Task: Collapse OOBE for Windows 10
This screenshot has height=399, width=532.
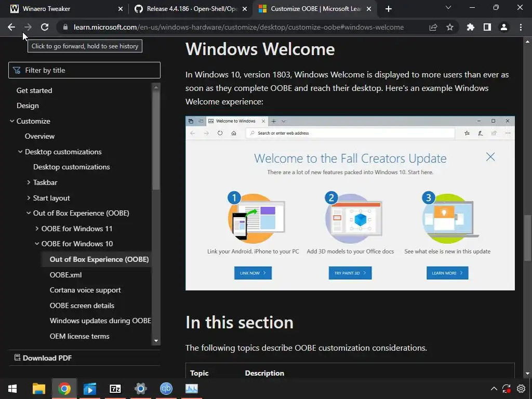Action: pos(37,244)
